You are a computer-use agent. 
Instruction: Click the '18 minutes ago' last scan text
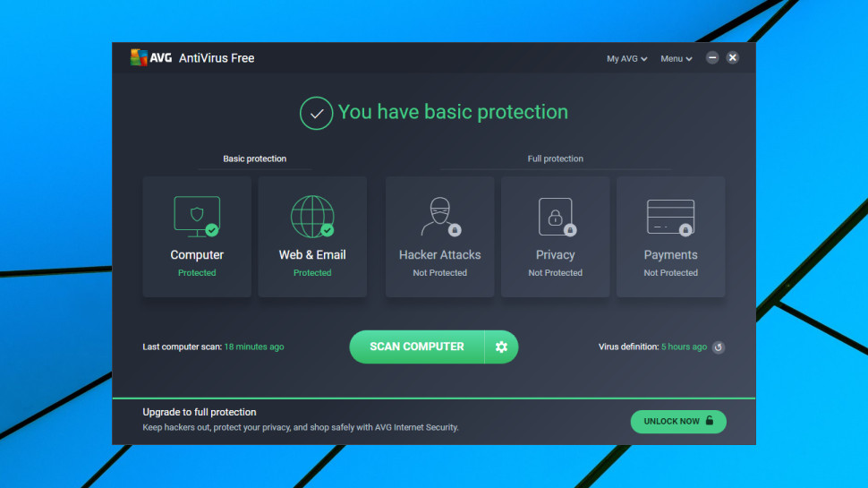click(254, 347)
